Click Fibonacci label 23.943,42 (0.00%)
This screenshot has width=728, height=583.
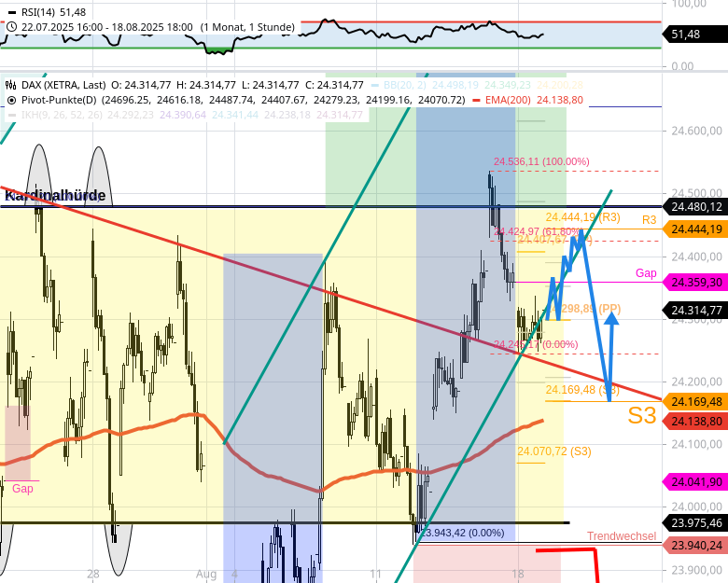click(462, 533)
